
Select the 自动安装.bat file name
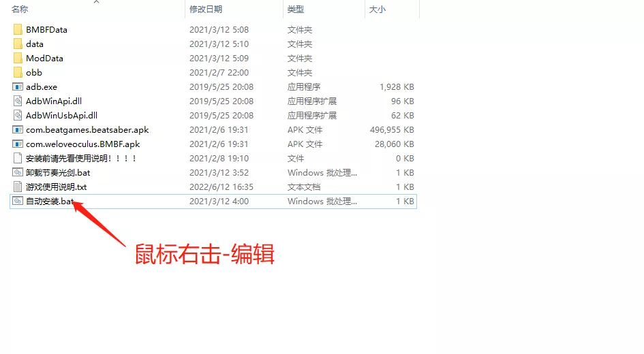pos(50,201)
